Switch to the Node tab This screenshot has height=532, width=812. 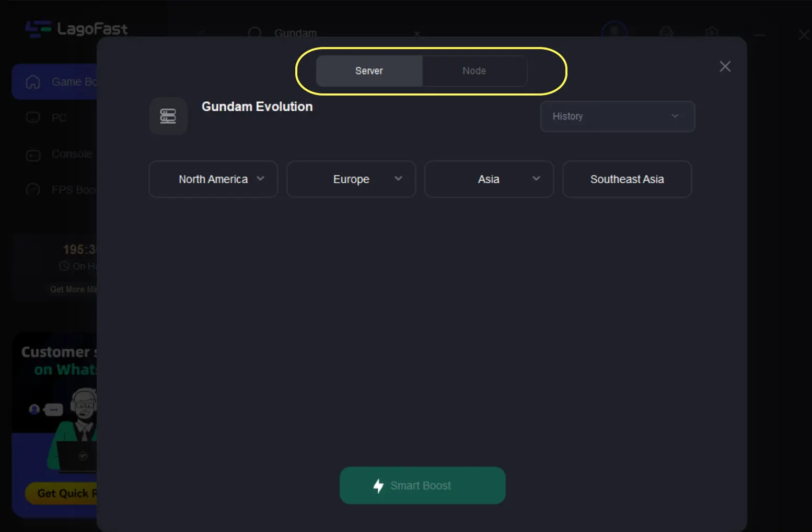pyautogui.click(x=474, y=71)
